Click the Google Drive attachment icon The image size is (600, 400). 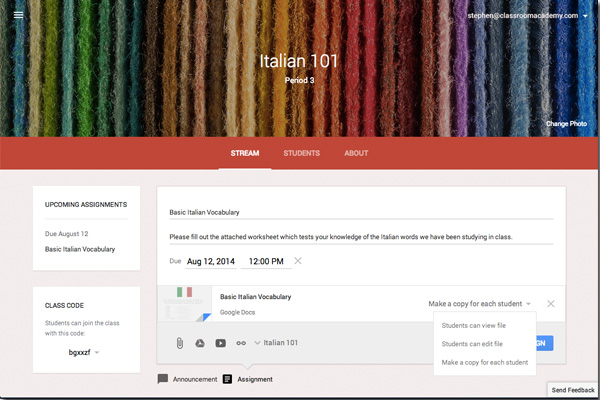[x=200, y=343]
